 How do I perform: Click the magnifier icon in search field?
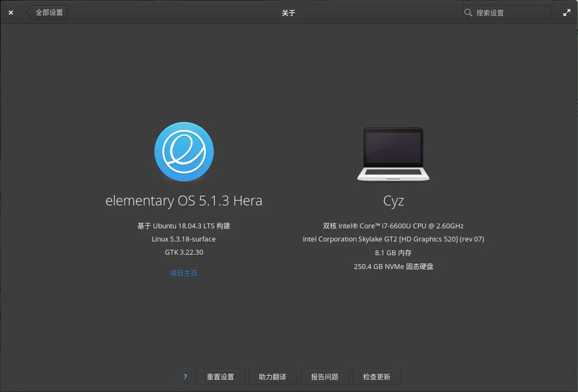click(468, 12)
